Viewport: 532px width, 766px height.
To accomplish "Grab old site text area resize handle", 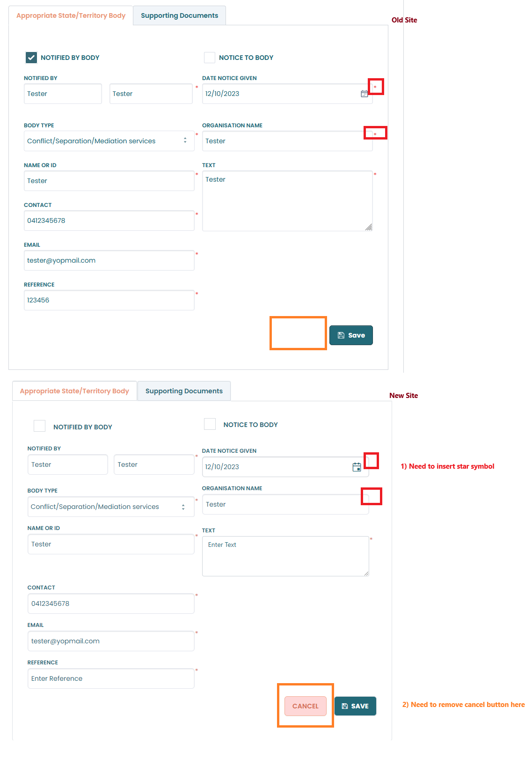I will pyautogui.click(x=369, y=227).
